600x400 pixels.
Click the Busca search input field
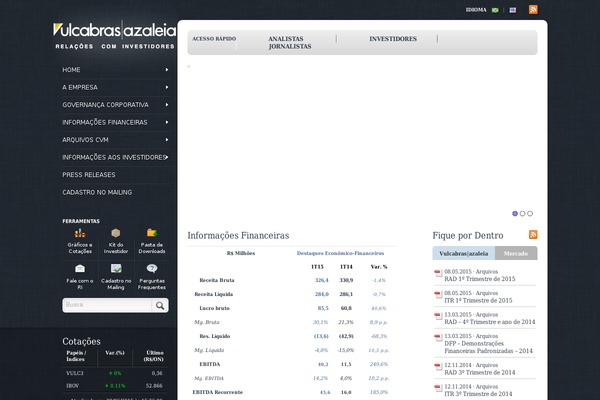coord(107,305)
